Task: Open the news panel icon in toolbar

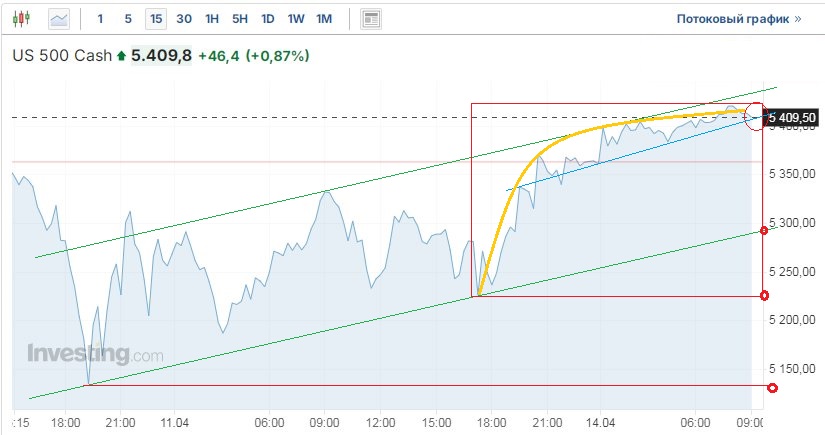Action: point(371,18)
